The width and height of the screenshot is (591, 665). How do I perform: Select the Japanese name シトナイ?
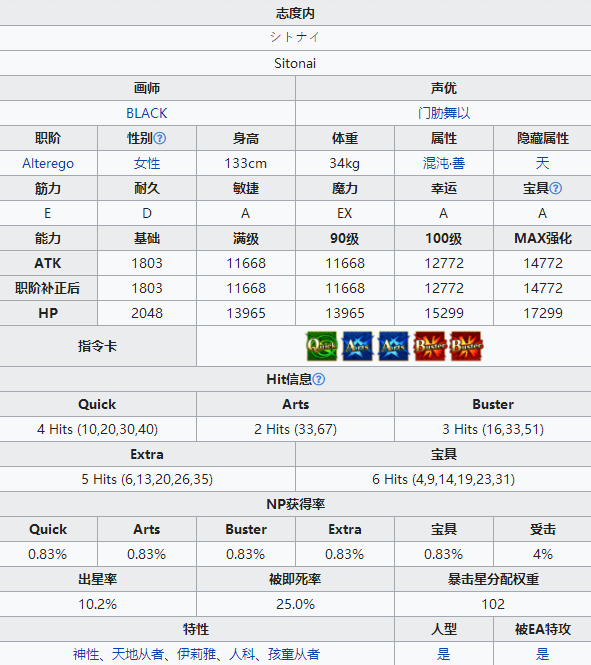[x=295, y=37]
